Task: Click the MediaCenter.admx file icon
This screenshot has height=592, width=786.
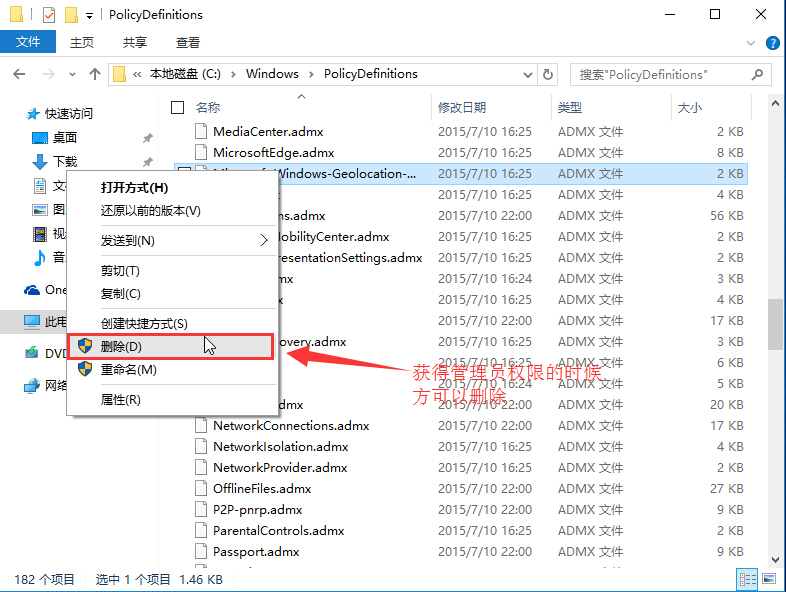Action: 200,131
